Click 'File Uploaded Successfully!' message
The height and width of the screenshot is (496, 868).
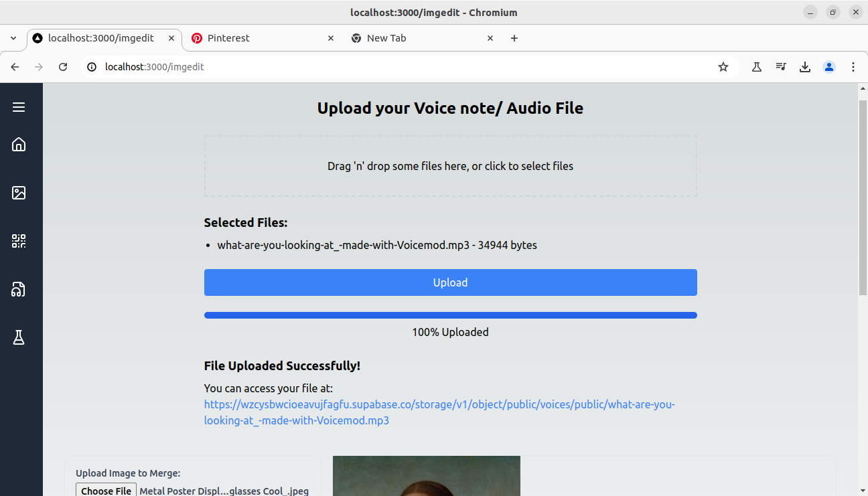[282, 365]
